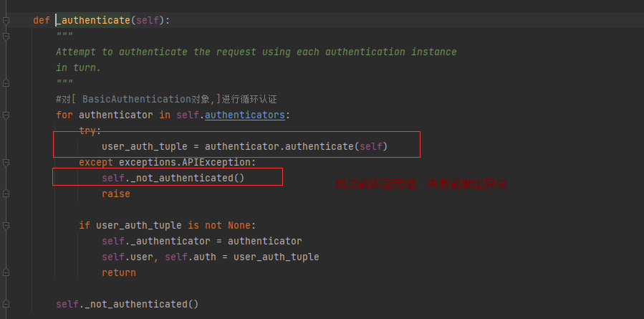Collapse the _authenticate method fold marker
Screen dimensions: 644x319
pos(5,20)
